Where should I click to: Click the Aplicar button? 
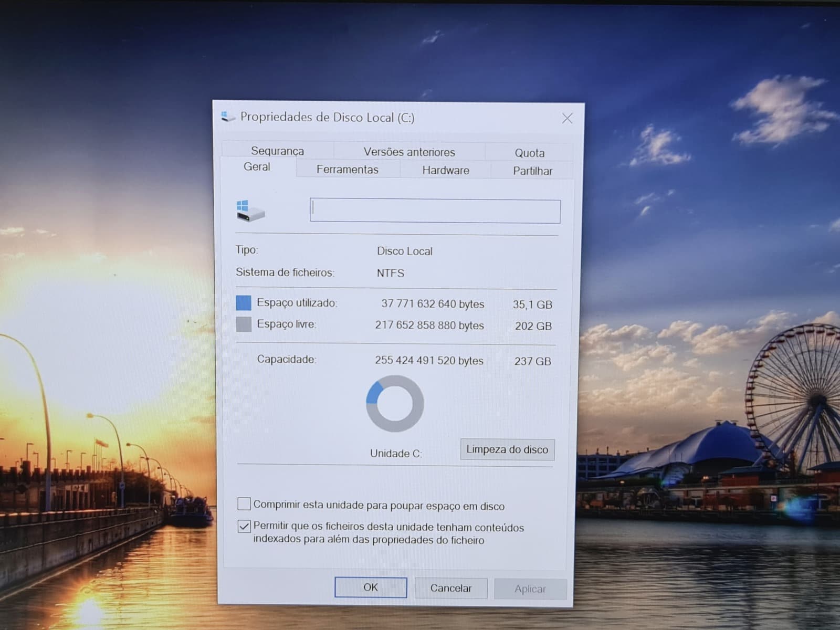coord(530,589)
